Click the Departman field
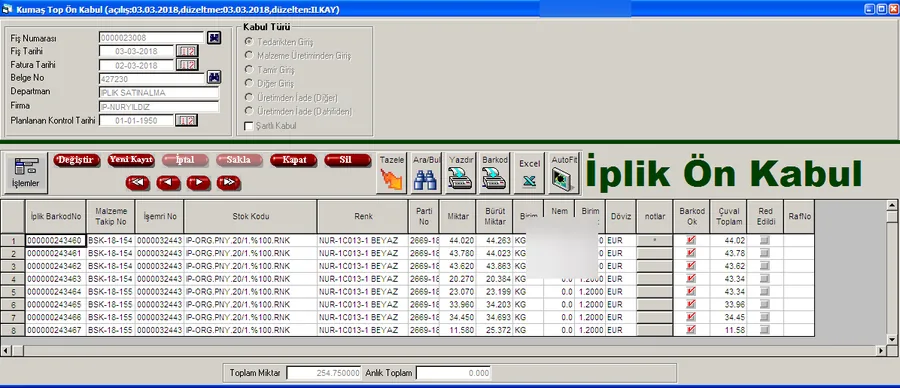The height and width of the screenshot is (388, 900). [159, 92]
